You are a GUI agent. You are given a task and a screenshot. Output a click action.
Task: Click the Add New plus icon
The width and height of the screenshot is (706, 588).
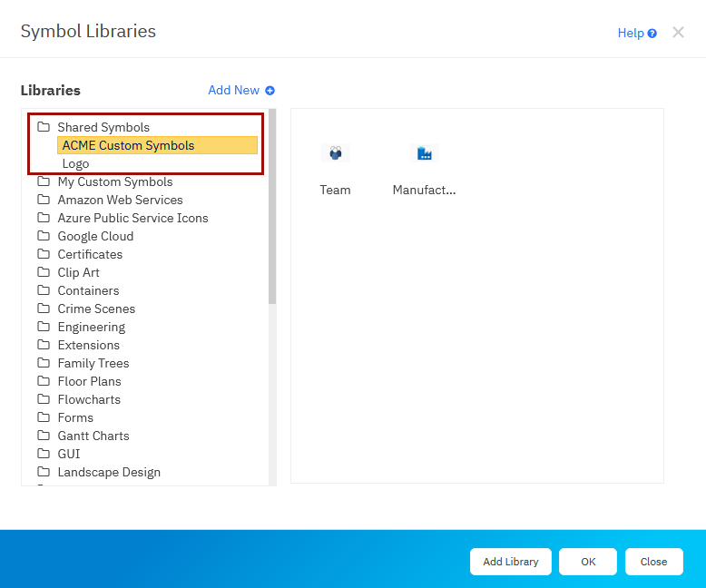coord(270,91)
